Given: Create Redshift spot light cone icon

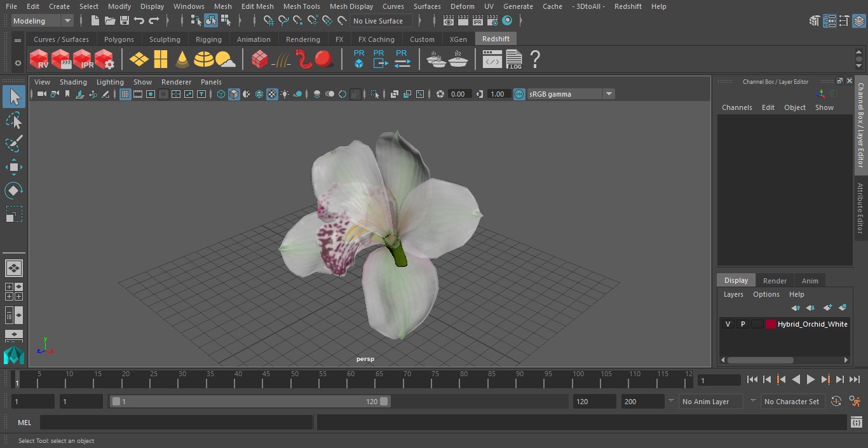Looking at the screenshot, I should [182, 60].
